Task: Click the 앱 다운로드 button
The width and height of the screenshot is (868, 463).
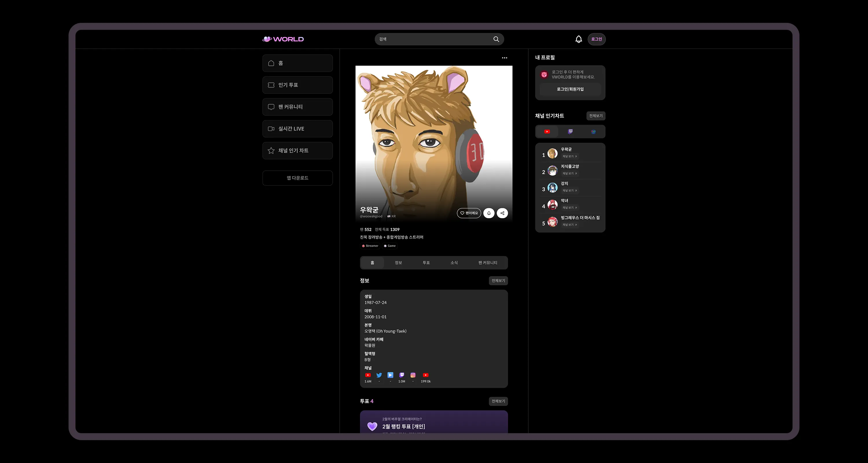Action: coord(297,178)
